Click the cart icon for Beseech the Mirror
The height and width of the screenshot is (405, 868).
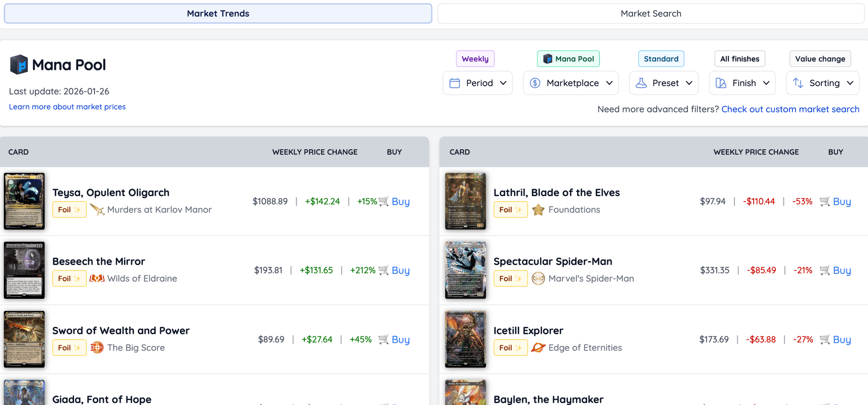tap(383, 270)
